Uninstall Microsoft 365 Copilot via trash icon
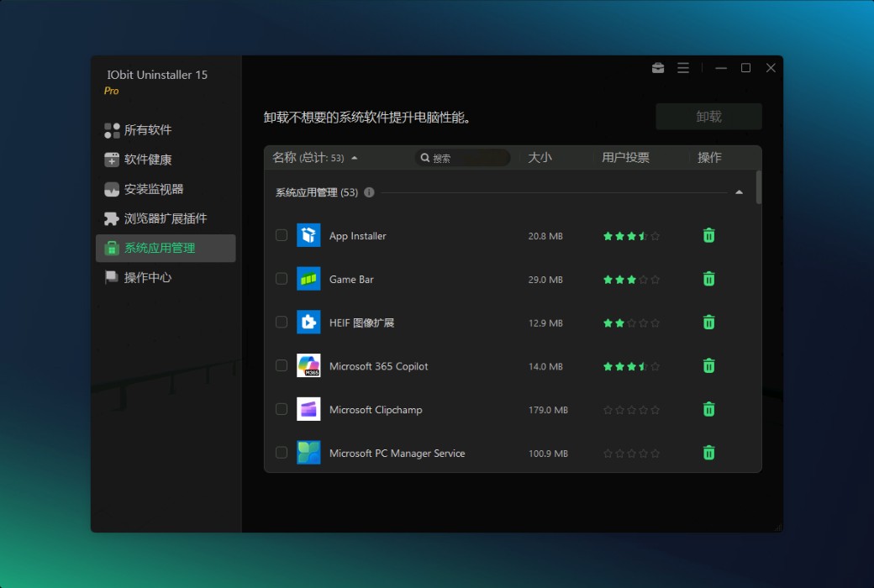 coord(708,365)
